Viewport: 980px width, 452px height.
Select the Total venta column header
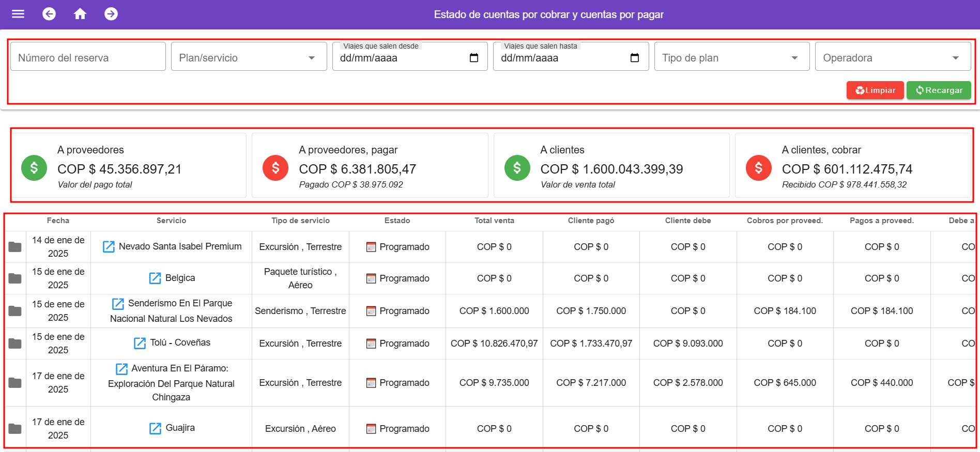(494, 221)
